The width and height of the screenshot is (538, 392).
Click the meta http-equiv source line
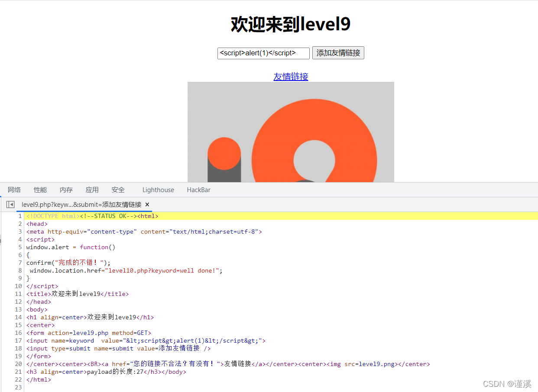pyautogui.click(x=144, y=231)
